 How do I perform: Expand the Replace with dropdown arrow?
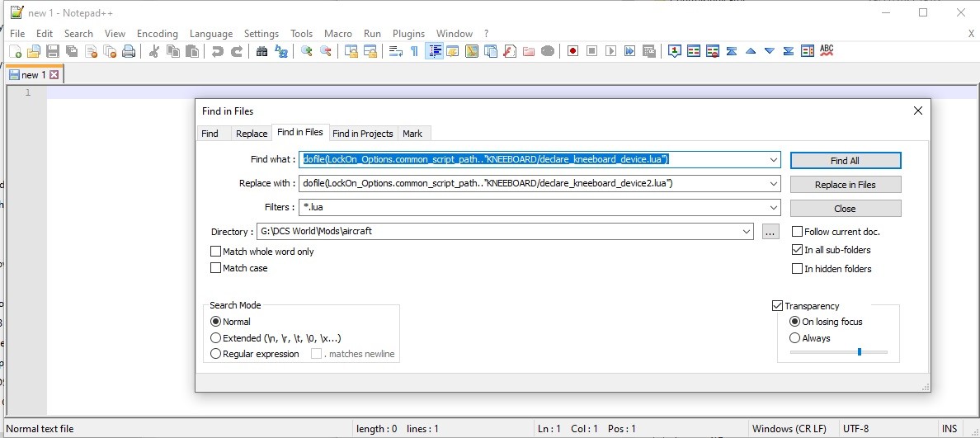coord(775,184)
